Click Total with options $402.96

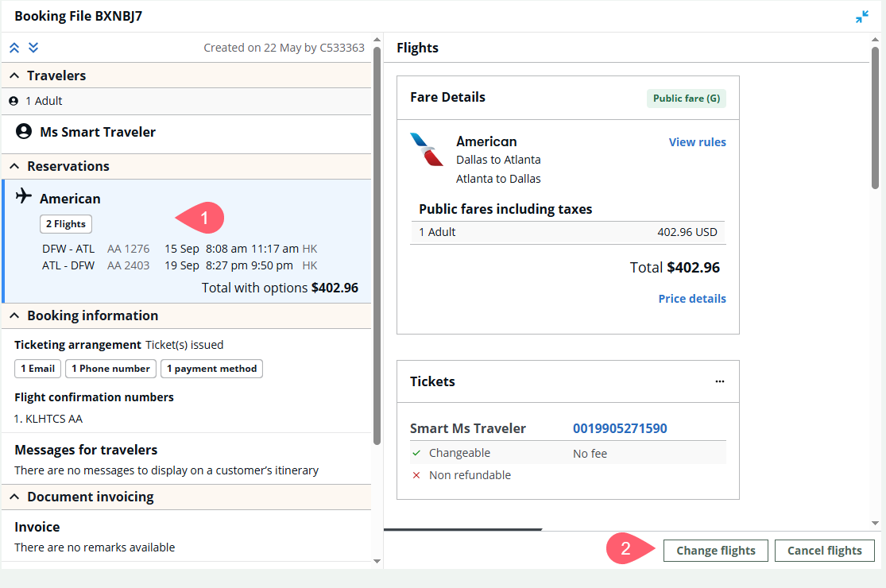[x=280, y=288]
